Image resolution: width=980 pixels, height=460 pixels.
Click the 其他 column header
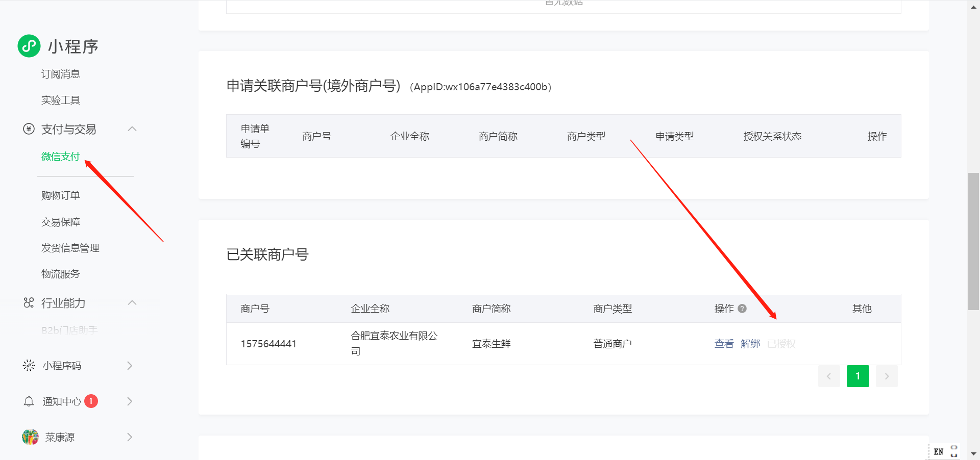862,309
